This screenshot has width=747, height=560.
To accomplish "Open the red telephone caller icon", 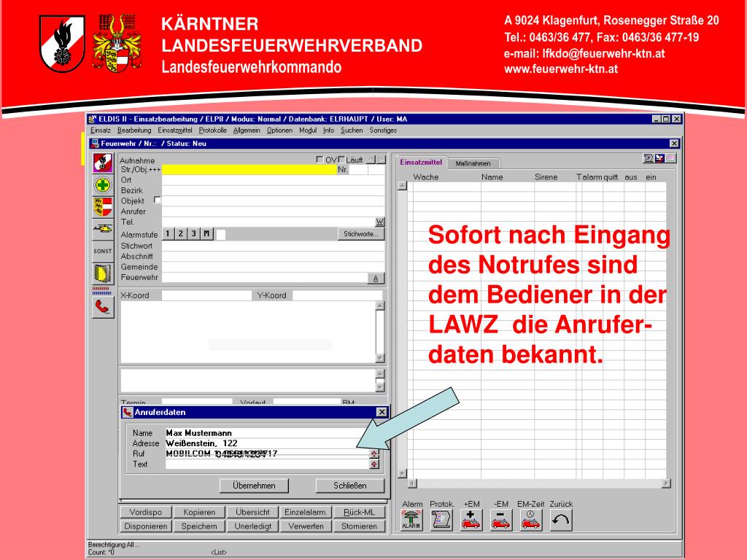I will pyautogui.click(x=102, y=307).
